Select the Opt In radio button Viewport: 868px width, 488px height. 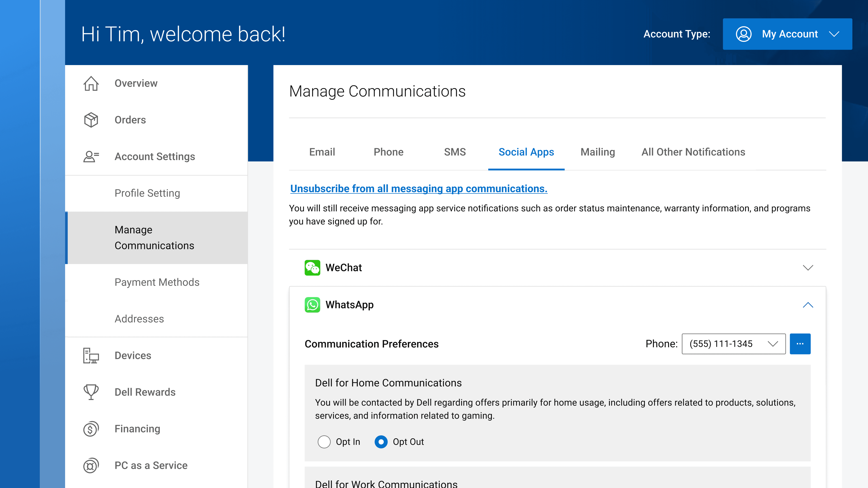(324, 441)
